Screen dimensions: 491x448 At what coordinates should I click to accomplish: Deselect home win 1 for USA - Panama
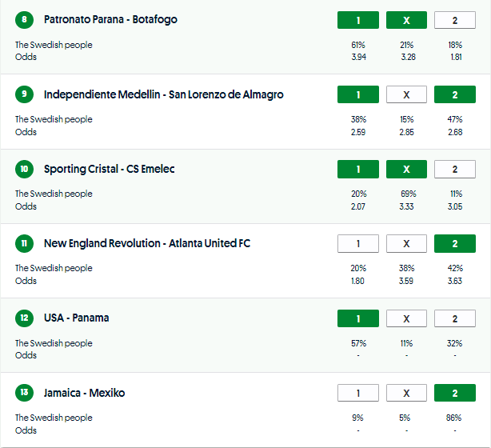[358, 318]
